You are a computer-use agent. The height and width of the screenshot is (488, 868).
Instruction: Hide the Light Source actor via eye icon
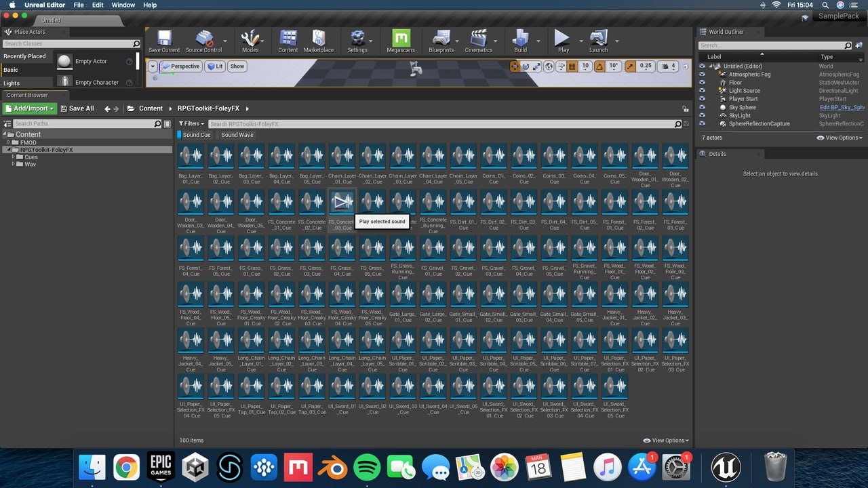[x=702, y=91]
